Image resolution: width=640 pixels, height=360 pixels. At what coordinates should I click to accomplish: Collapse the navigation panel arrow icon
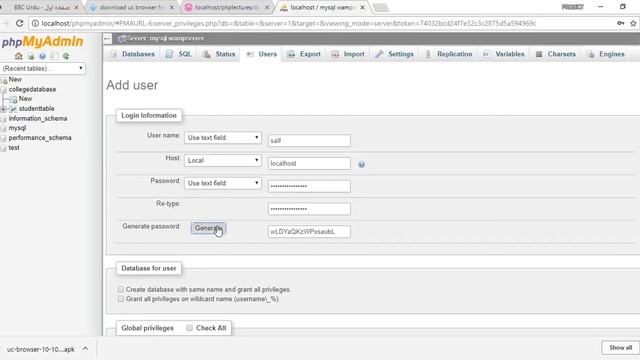tap(107, 38)
